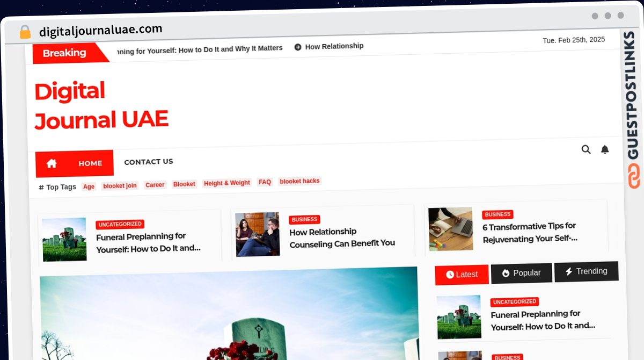Select the Career tag
This screenshot has height=360, width=644.
[x=155, y=185]
